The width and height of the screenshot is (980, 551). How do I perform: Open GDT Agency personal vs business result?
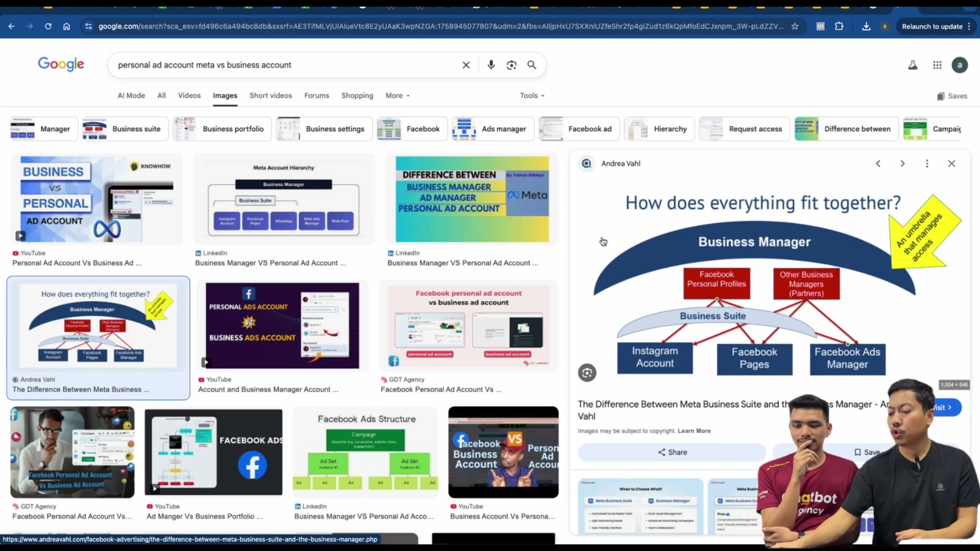click(469, 325)
